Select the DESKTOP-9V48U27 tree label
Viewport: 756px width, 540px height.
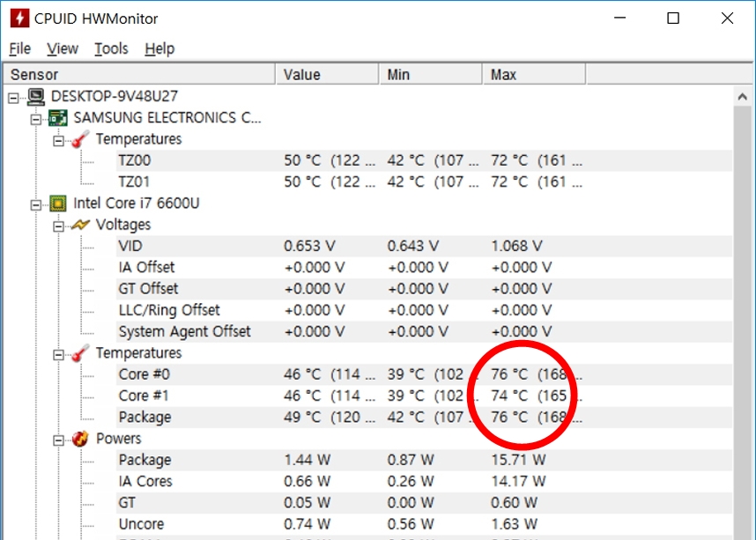(x=115, y=96)
